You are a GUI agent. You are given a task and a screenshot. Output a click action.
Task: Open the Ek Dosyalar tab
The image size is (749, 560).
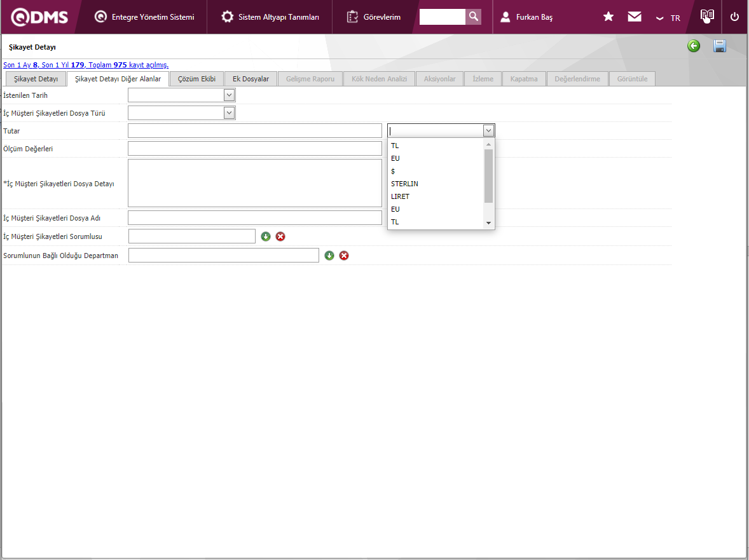click(x=251, y=79)
